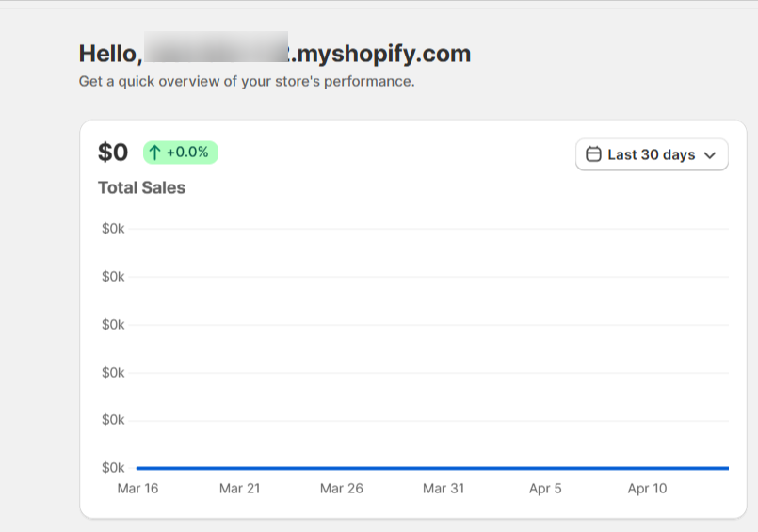The height and width of the screenshot is (532, 758).
Task: Select the Mar 26 date on the chart axis
Action: point(341,488)
